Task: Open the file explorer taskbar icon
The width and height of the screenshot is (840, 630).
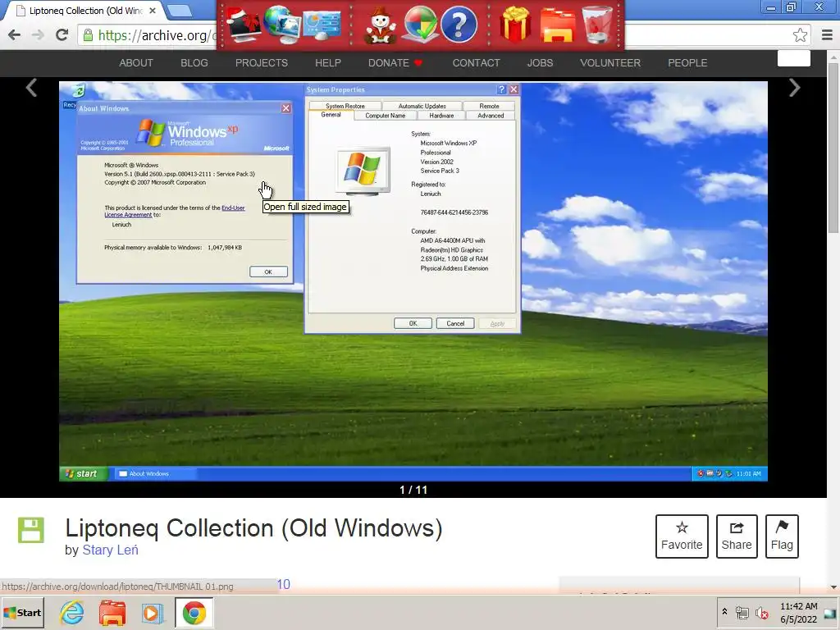Action: point(112,613)
